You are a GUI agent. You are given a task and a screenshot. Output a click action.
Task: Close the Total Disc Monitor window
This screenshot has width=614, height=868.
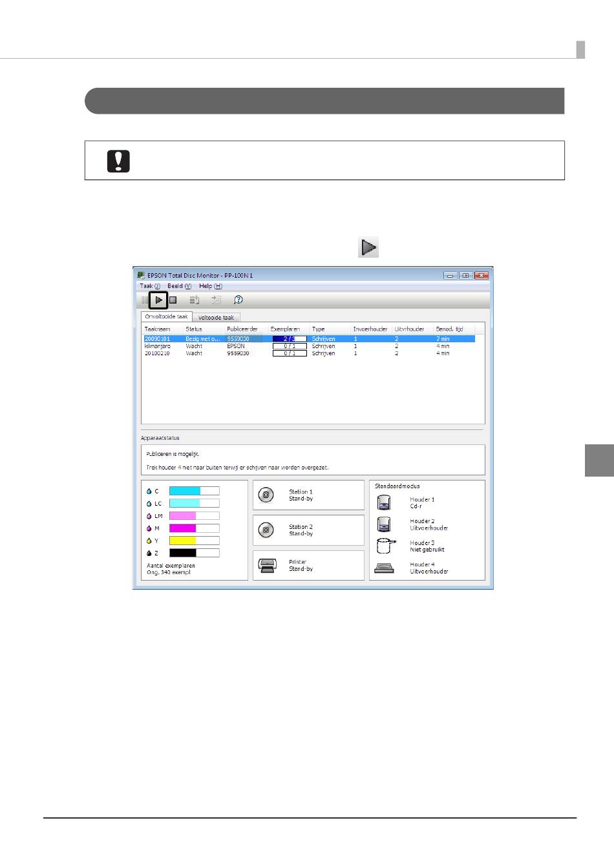pyautogui.click(x=481, y=276)
